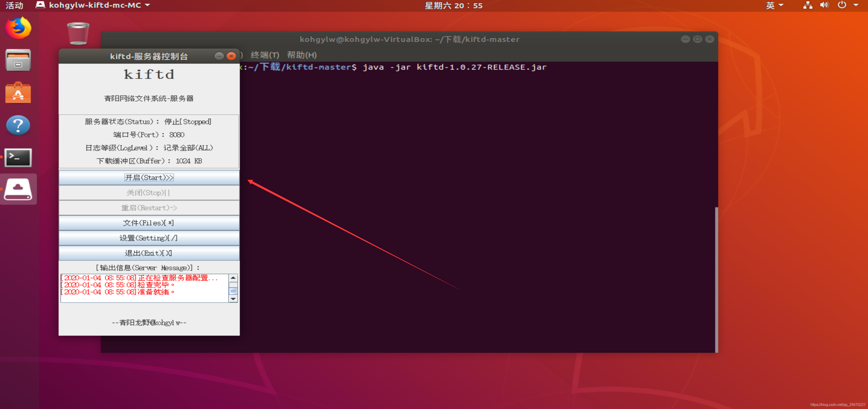Open Firefox from the dock
Image resolution: width=868 pixels, height=409 pixels.
(18, 28)
